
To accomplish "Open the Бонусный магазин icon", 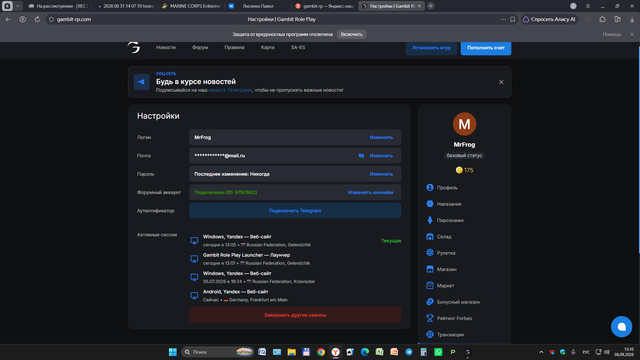I will 430,302.
